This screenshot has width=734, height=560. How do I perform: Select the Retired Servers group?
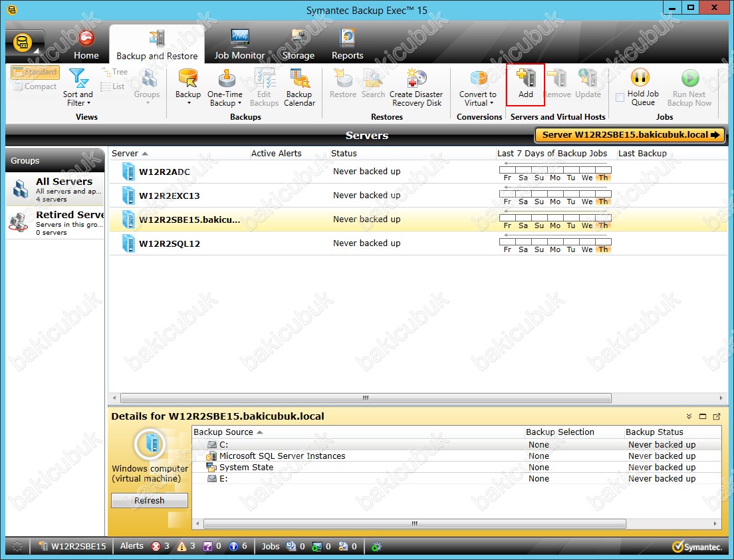[x=55, y=222]
